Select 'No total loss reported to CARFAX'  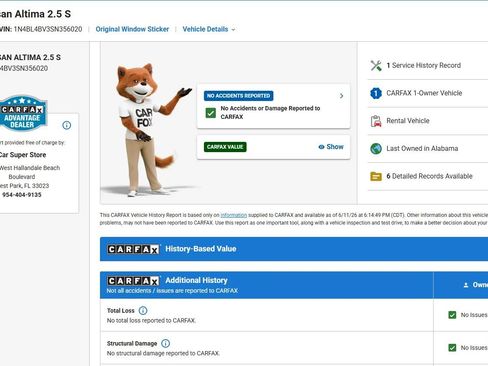coord(151,321)
